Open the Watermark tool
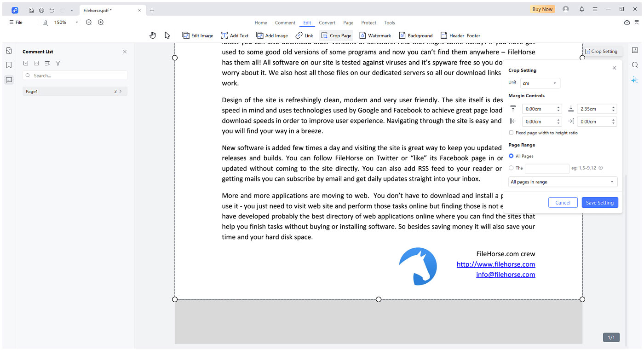Viewport: 644px width, 351px height. click(x=375, y=35)
